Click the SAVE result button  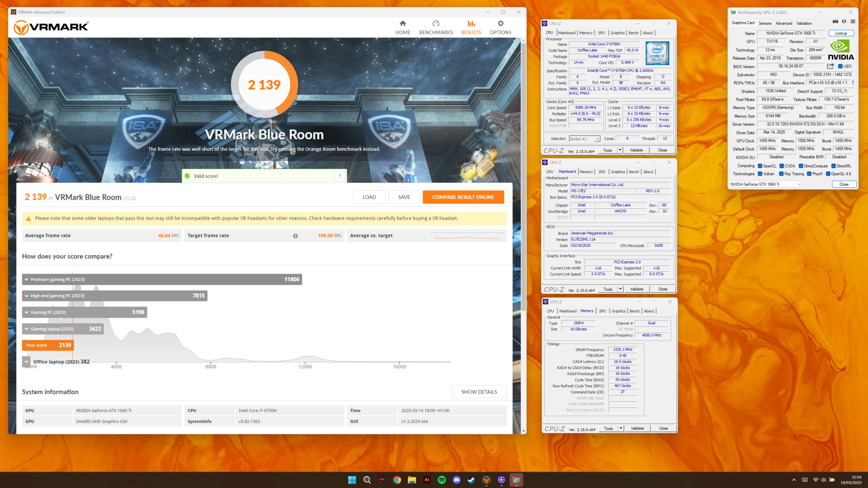404,197
